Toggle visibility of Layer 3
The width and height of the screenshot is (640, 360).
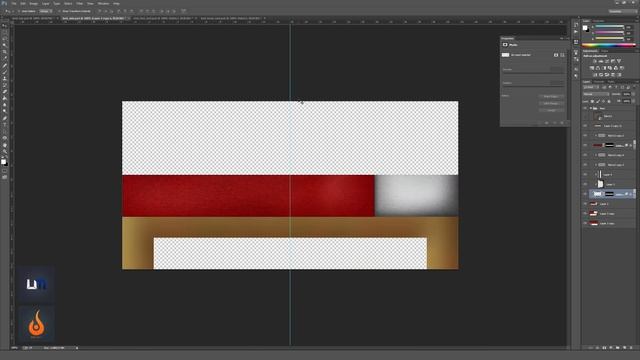tap(585, 184)
